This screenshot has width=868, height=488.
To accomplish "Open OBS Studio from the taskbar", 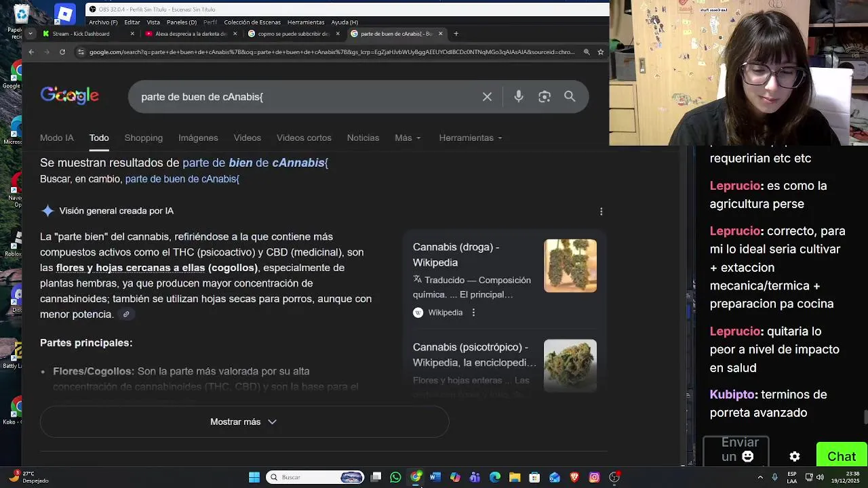I will pyautogui.click(x=614, y=477).
